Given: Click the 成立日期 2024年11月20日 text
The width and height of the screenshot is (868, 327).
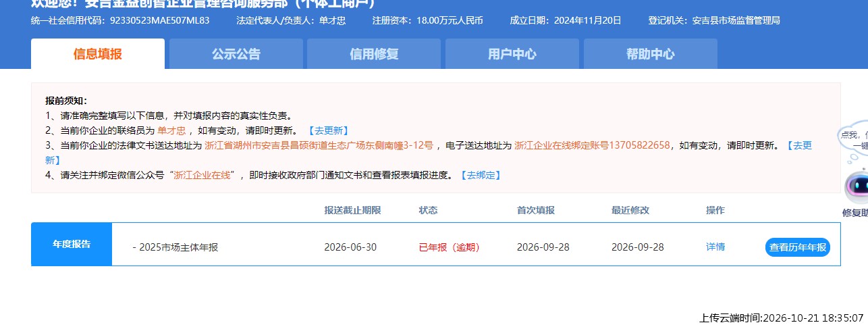Looking at the screenshot, I should [566, 20].
